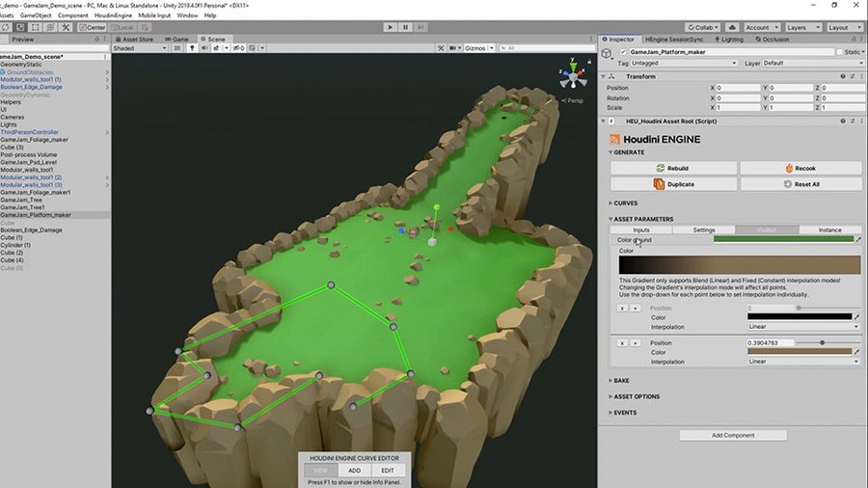This screenshot has height=488, width=868.
Task: Open the Account dropdown
Action: (x=762, y=27)
